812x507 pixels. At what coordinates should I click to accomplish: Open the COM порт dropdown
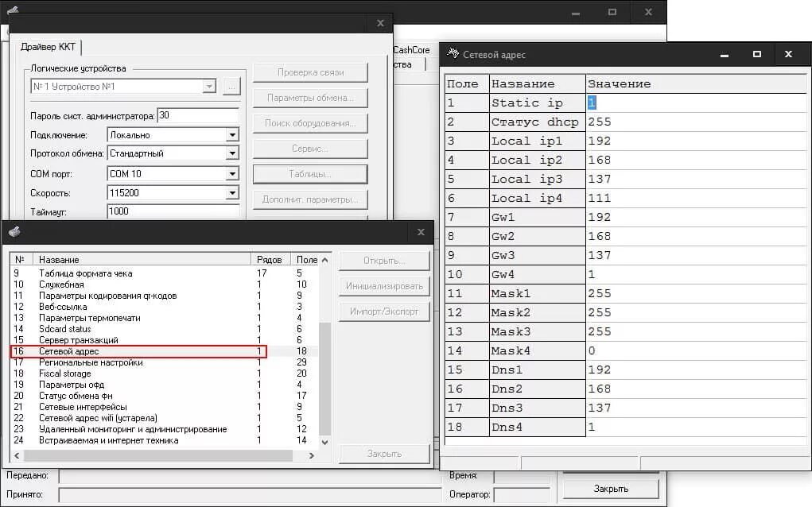(x=232, y=174)
